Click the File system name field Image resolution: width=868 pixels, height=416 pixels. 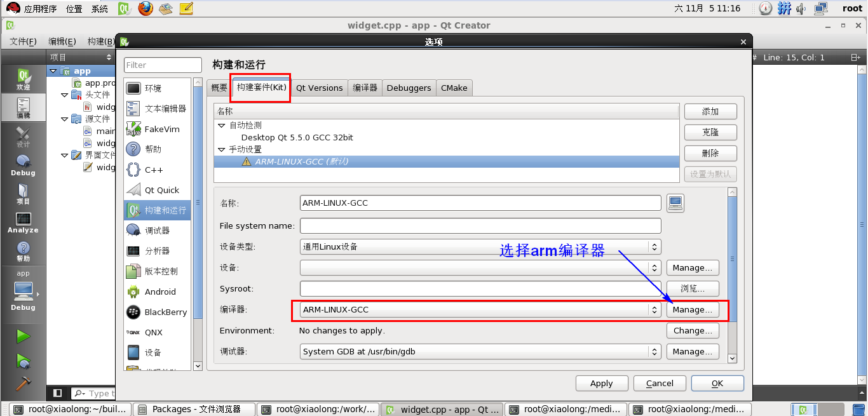click(x=480, y=225)
